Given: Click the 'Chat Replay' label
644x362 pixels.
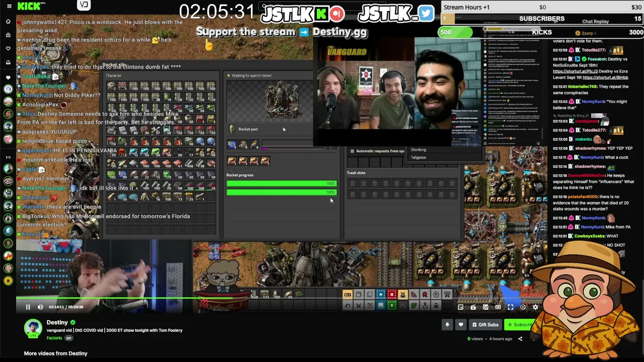Looking at the screenshot, I should (x=595, y=22).
